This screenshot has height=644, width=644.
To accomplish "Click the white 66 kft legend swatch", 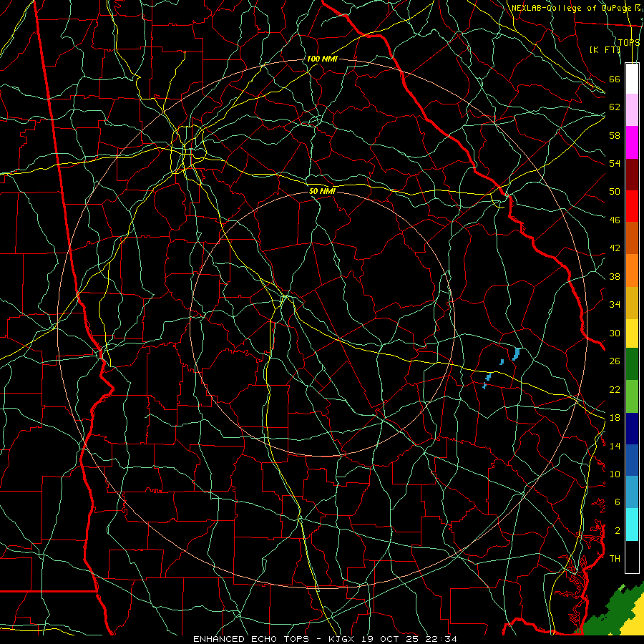I will [632, 79].
